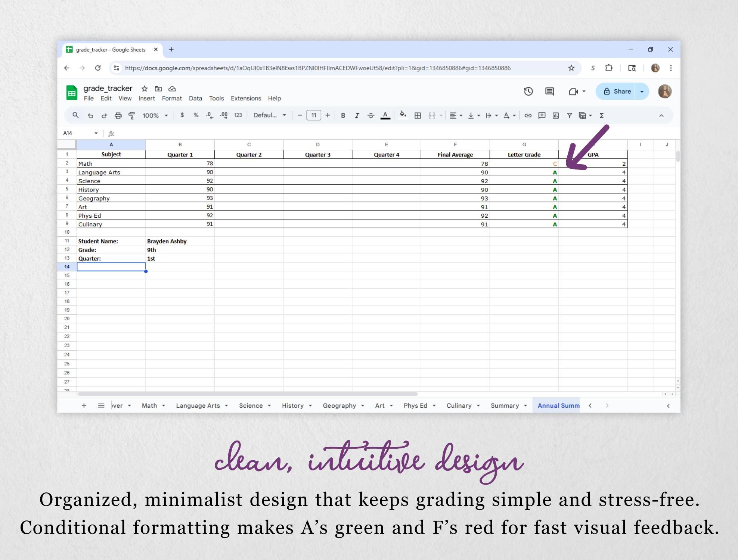738x560 pixels.
Task: Open the Share options dropdown arrow
Action: [642, 91]
